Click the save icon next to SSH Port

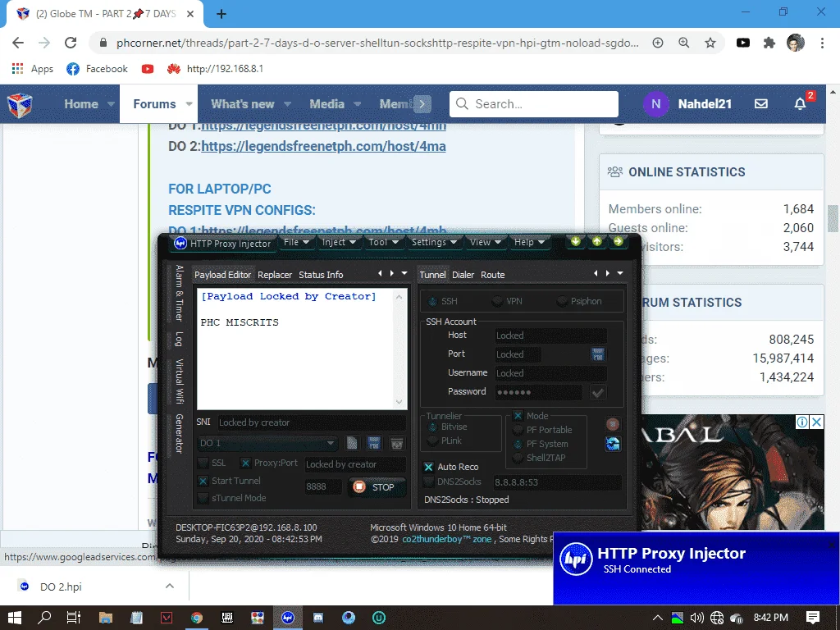pos(598,354)
